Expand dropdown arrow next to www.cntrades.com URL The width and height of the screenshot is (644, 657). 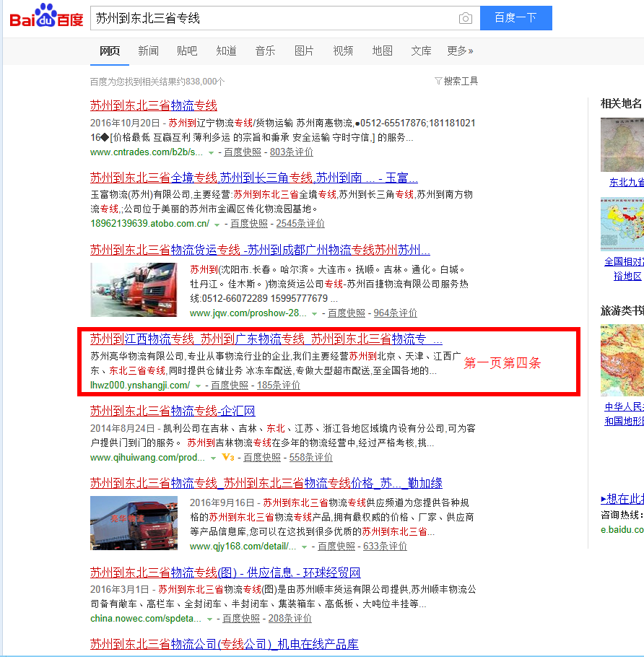tap(211, 153)
